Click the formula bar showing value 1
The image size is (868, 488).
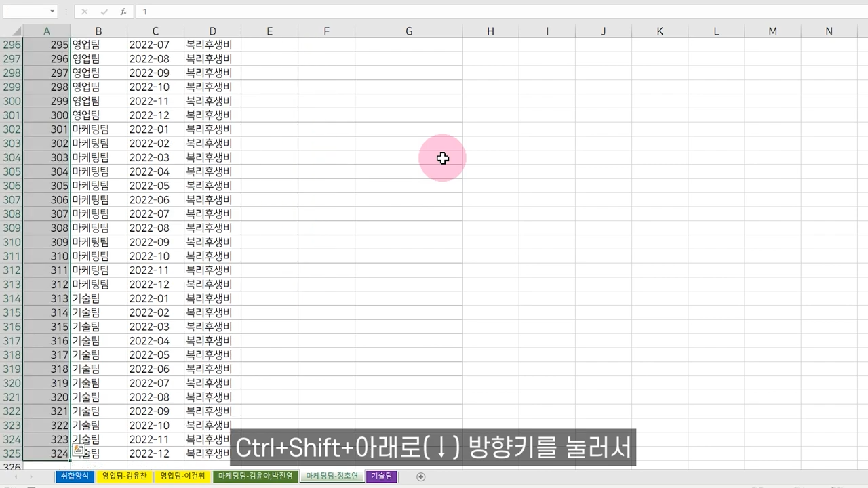point(502,12)
